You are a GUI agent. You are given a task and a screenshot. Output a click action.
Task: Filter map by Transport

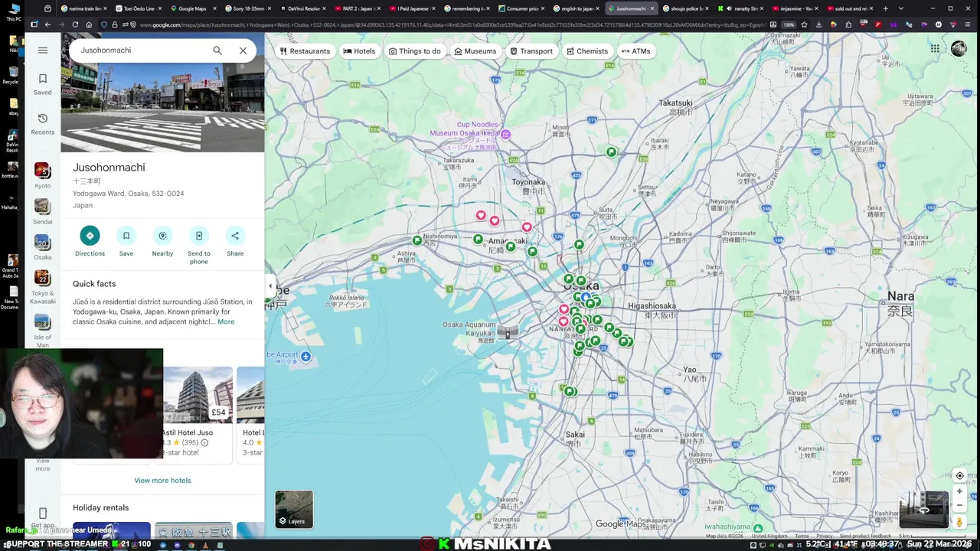pyautogui.click(x=531, y=51)
